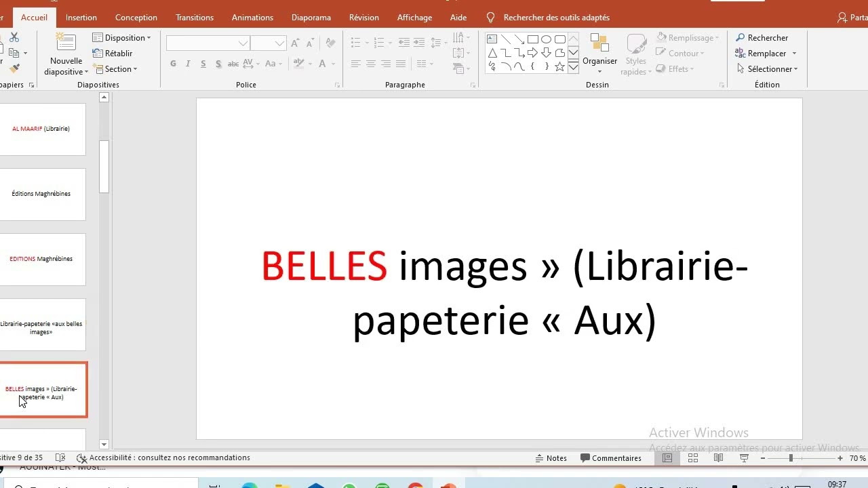Select the five-point star shape
The width and height of the screenshot is (868, 488).
pyautogui.click(x=560, y=66)
